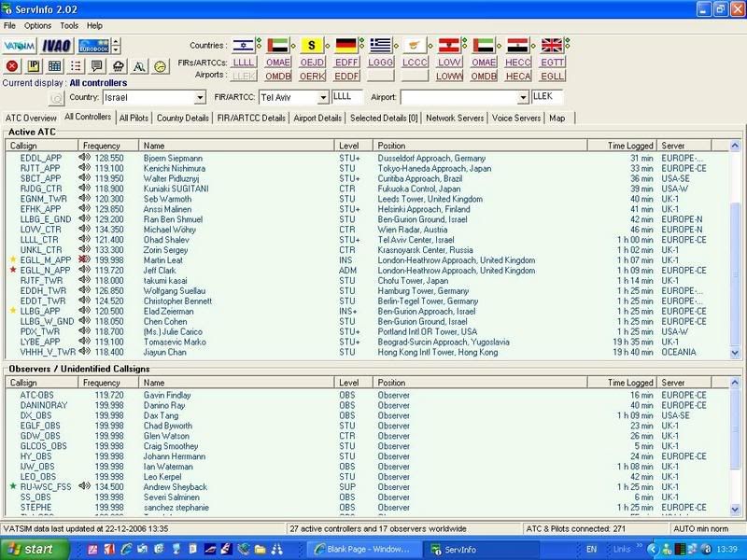
Task: Click the red stop icon in toolbar
Action: tap(12, 66)
